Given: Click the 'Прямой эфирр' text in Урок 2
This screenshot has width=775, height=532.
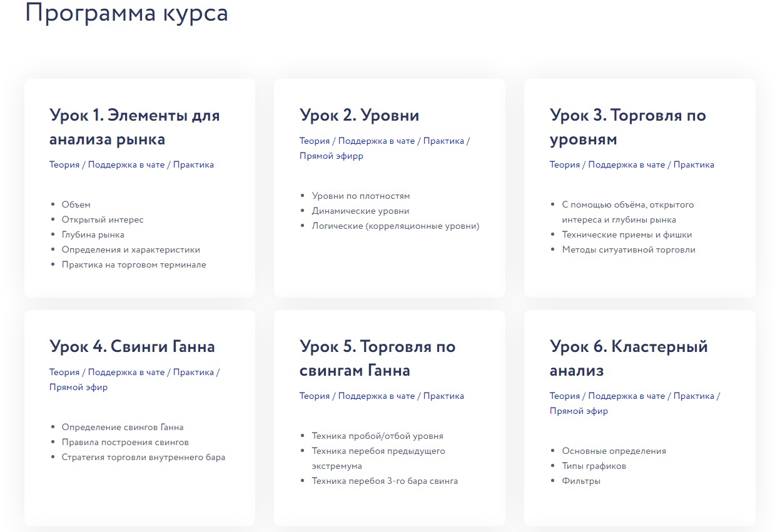Looking at the screenshot, I should coord(331,156).
